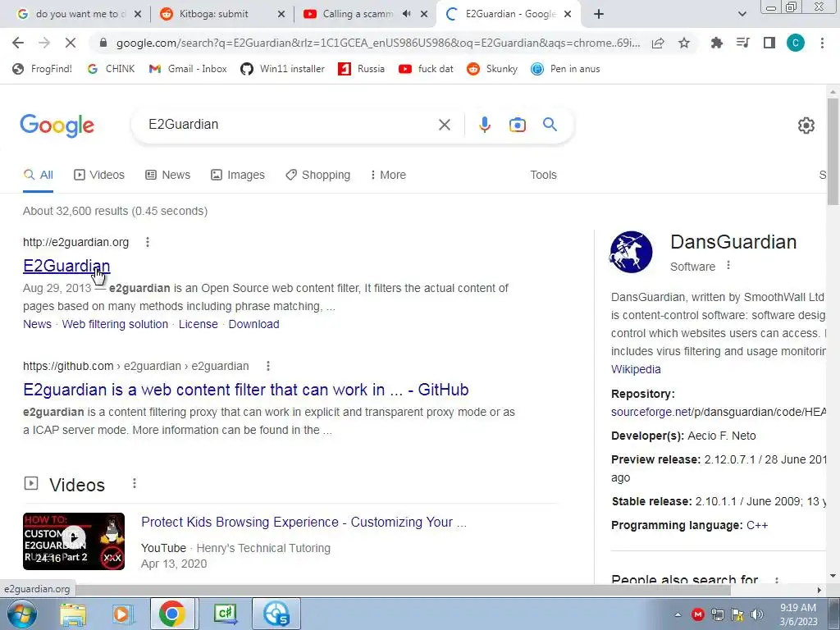
Task: Play the E2Guardian video thumbnail
Action: click(74, 541)
